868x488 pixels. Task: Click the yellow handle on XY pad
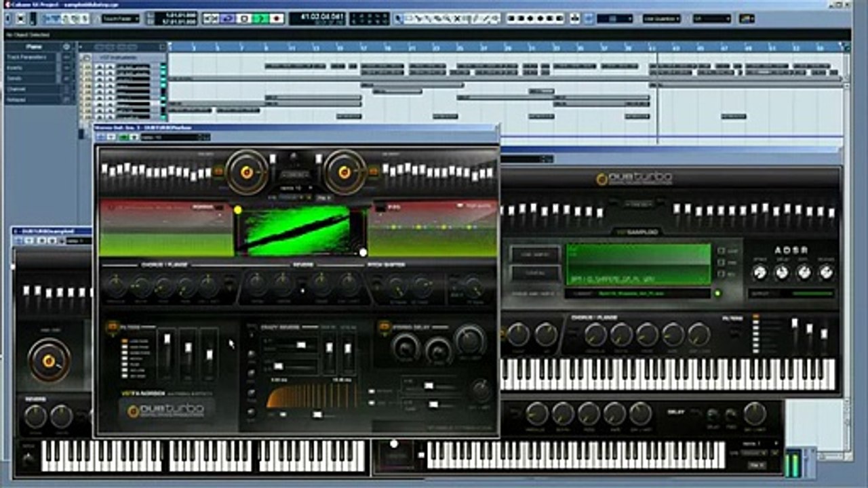[x=238, y=209]
